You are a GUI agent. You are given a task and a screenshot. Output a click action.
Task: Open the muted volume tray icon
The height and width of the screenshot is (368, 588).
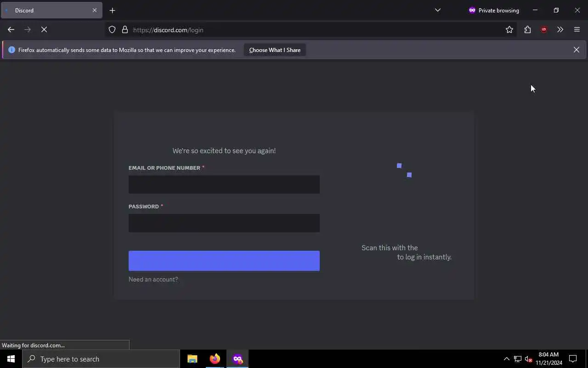(528, 359)
